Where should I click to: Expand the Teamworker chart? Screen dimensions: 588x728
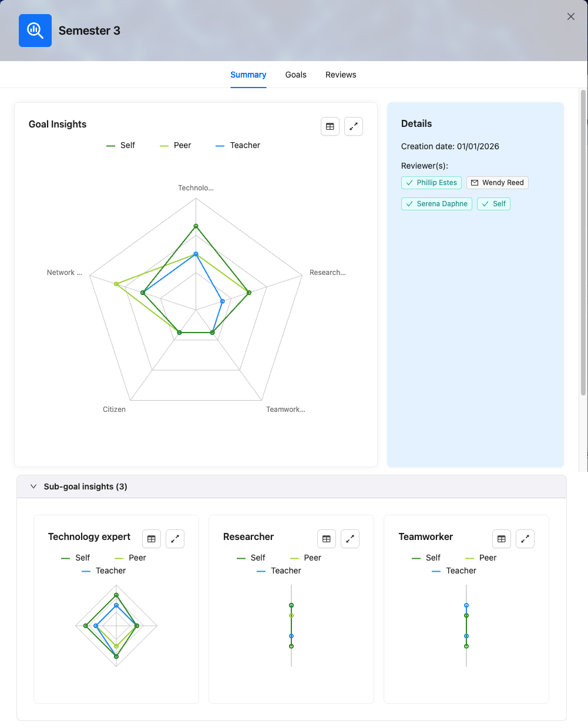click(525, 539)
